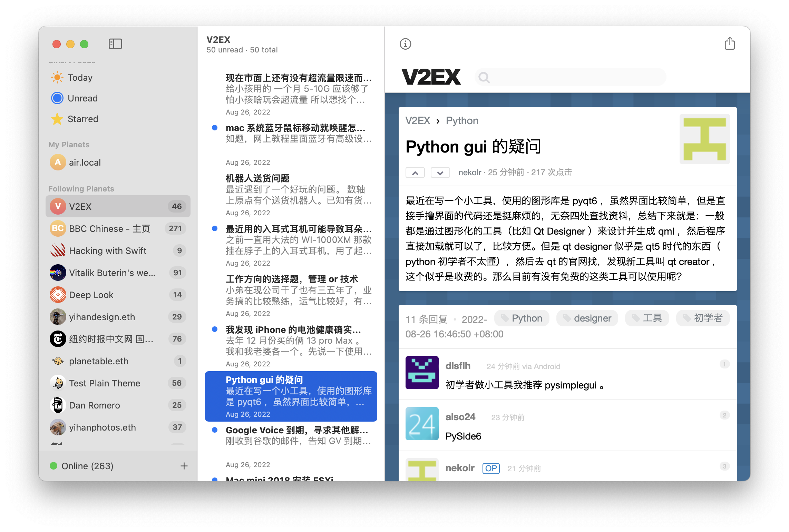Screen dimensions: 789x532
Task: Select the Today smart feed
Action: coord(80,78)
